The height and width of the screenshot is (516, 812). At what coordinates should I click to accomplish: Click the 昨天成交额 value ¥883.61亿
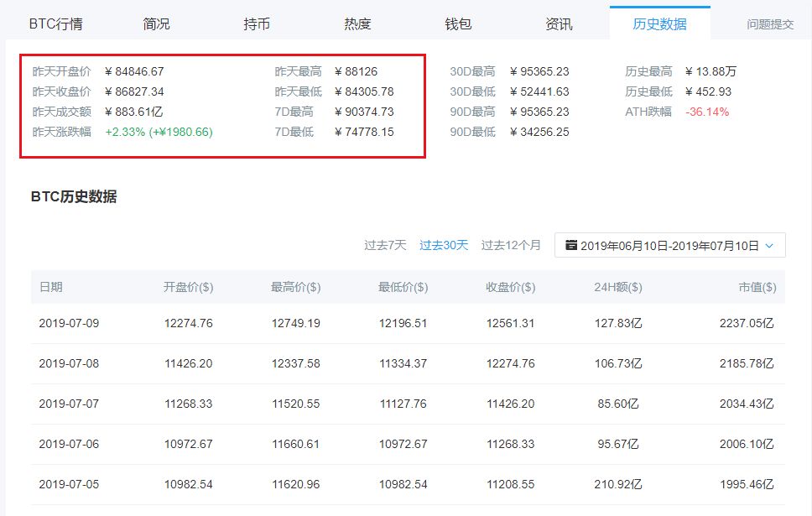coord(134,112)
